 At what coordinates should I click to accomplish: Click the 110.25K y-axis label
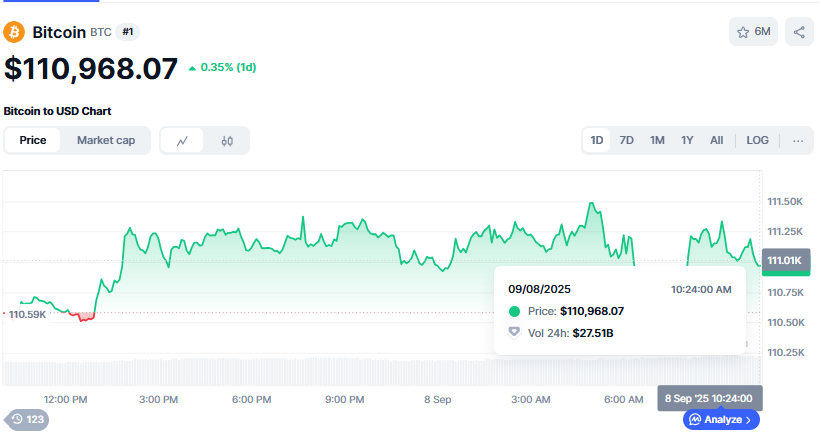(785, 353)
